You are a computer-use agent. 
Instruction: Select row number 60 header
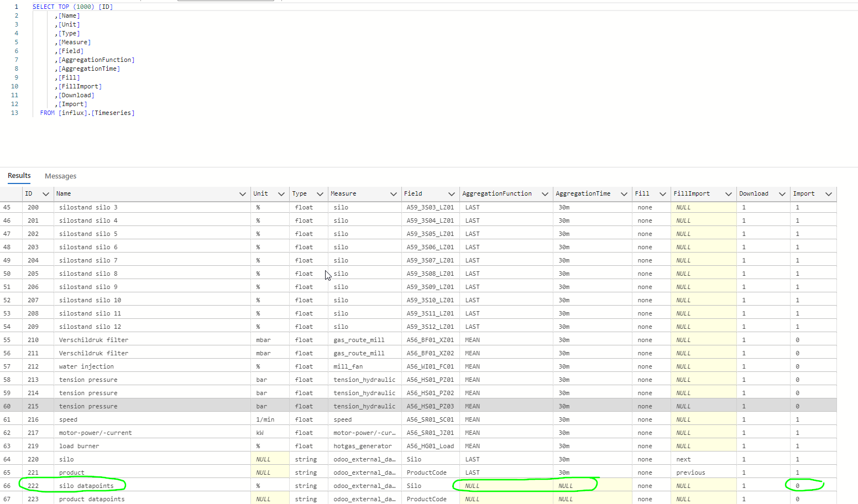pyautogui.click(x=11, y=406)
